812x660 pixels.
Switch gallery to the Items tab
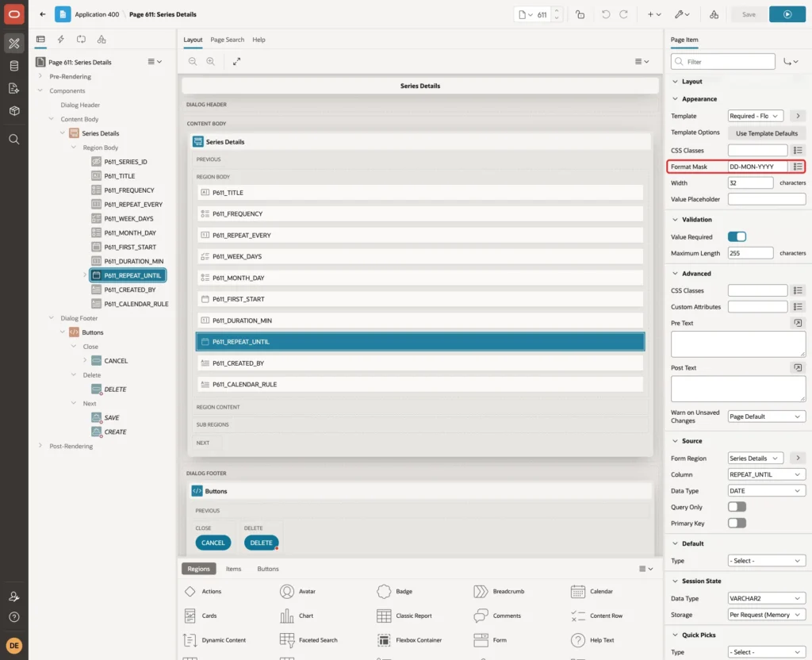(x=234, y=569)
